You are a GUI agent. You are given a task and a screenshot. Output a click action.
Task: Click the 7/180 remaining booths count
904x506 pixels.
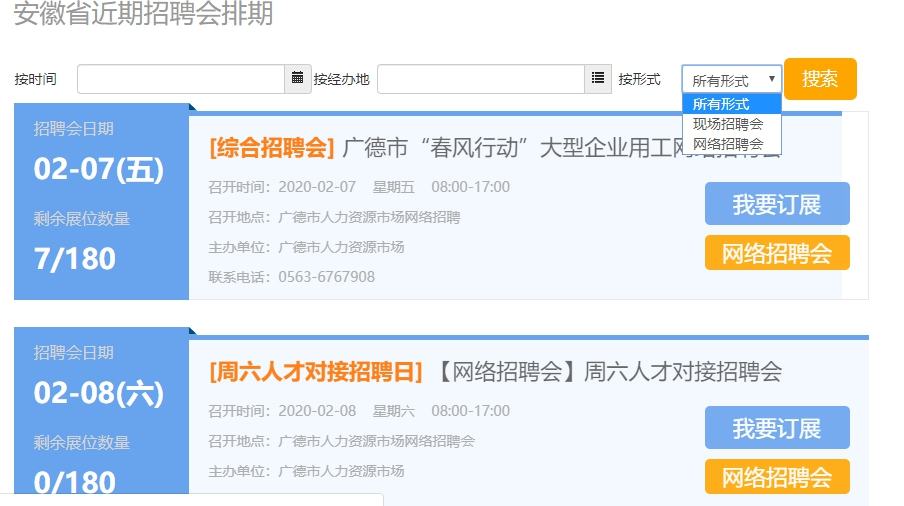(75, 259)
